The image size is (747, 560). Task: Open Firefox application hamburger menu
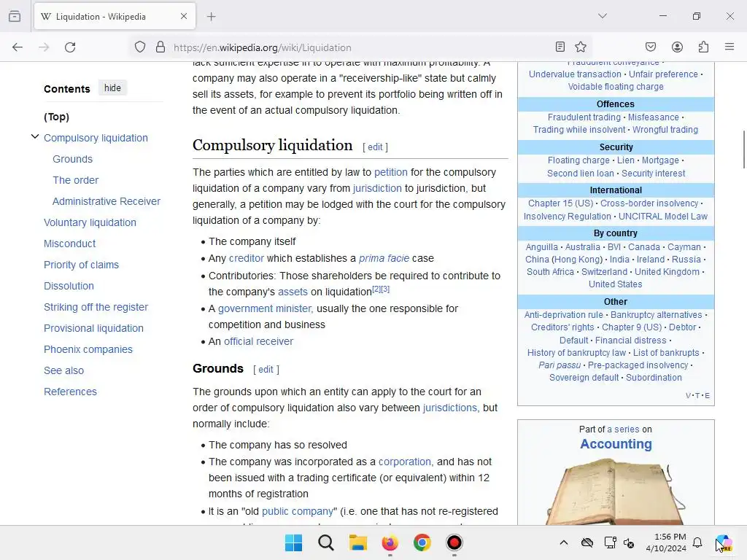(729, 47)
